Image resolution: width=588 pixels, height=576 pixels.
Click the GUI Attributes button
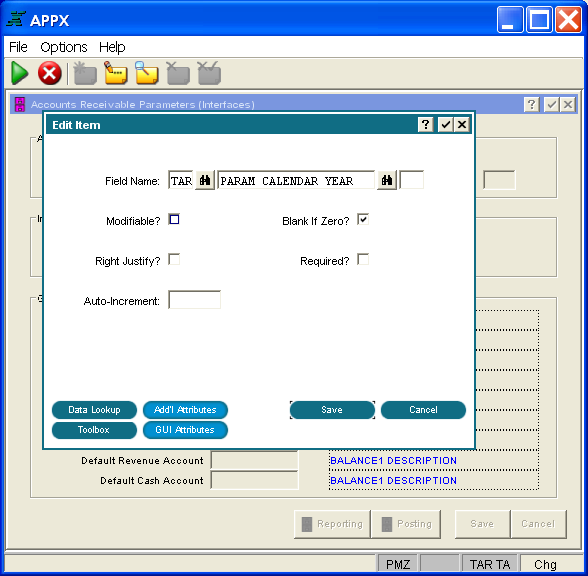point(185,430)
